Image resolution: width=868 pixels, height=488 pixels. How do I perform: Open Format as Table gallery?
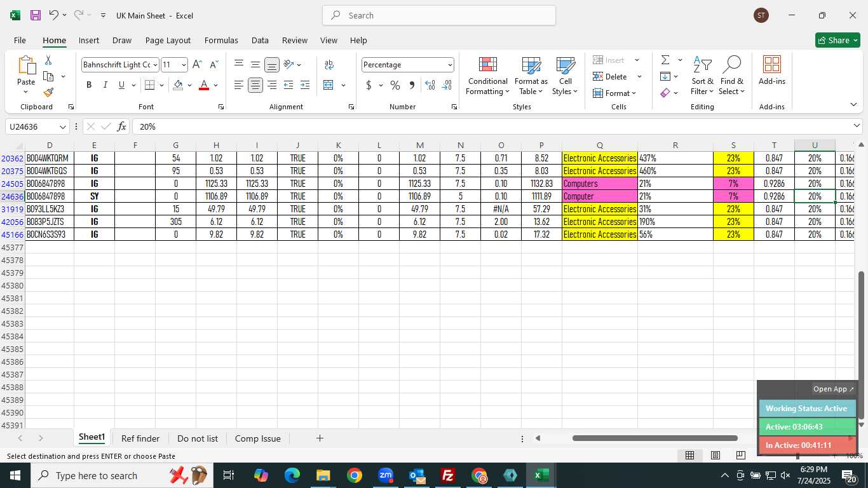click(x=531, y=76)
